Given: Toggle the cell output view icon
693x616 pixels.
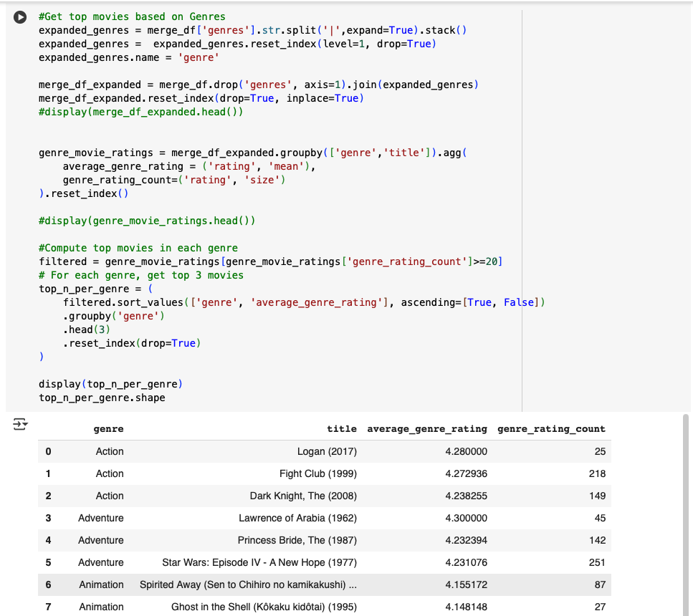Looking at the screenshot, I should (20, 424).
